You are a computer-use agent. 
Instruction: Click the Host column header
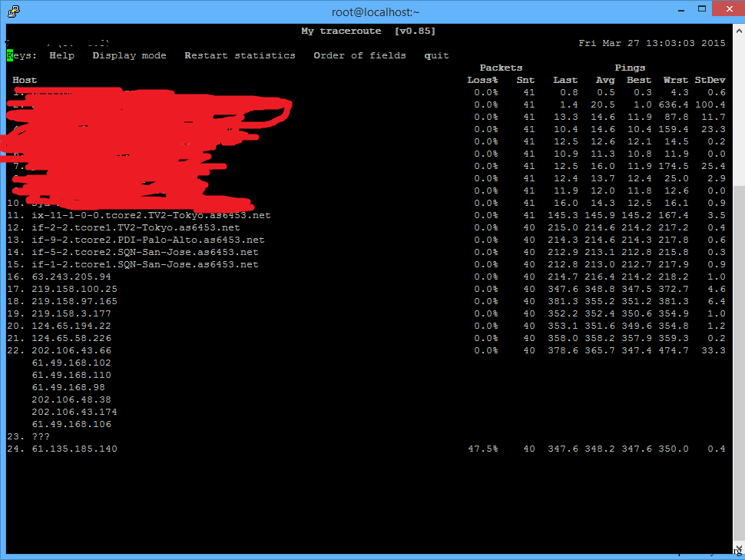click(x=25, y=80)
